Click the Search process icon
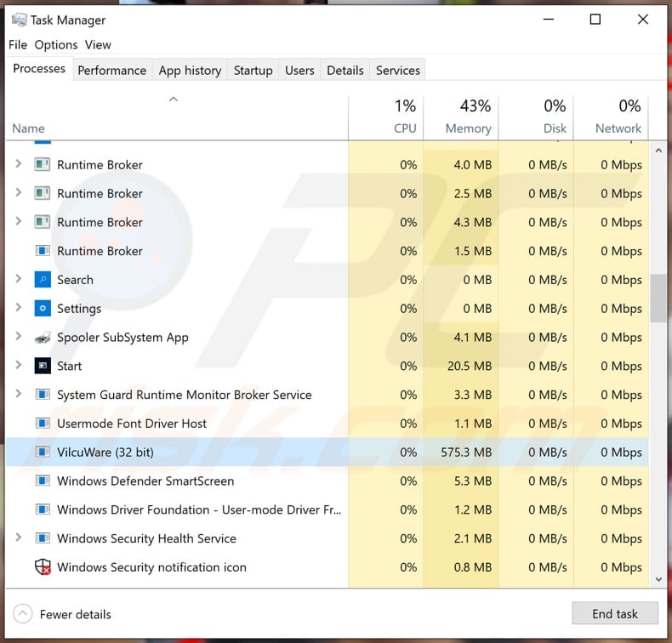This screenshot has height=643, width=672. (43, 280)
